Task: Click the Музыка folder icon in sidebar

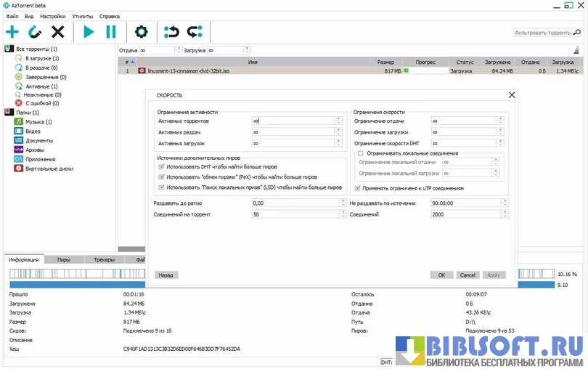Action: point(19,122)
